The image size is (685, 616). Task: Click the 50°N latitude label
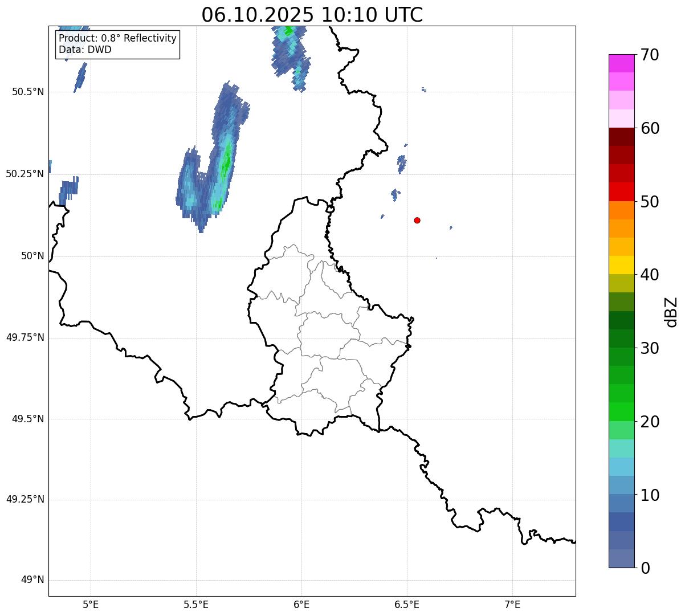coord(32,256)
